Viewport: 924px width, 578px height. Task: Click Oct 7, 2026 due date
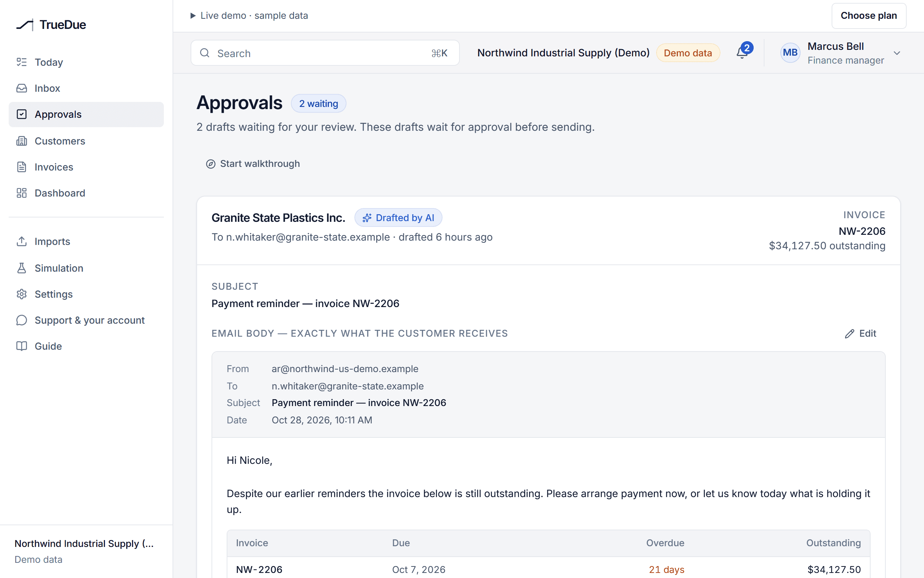point(418,569)
